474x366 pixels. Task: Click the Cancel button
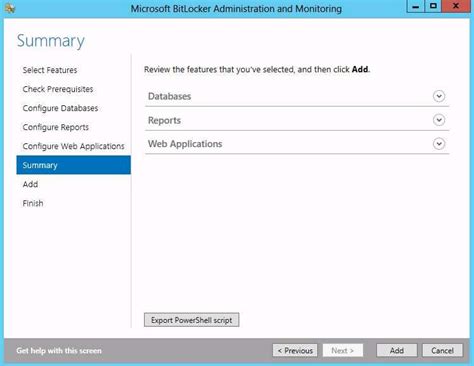(x=442, y=351)
